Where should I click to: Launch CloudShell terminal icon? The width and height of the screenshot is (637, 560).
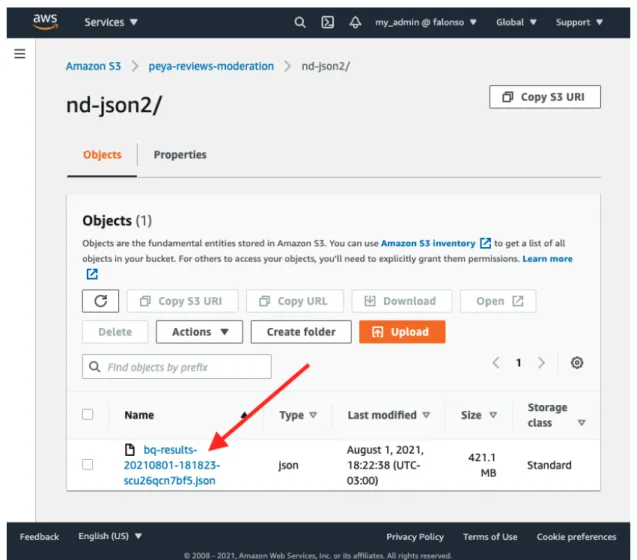327,22
